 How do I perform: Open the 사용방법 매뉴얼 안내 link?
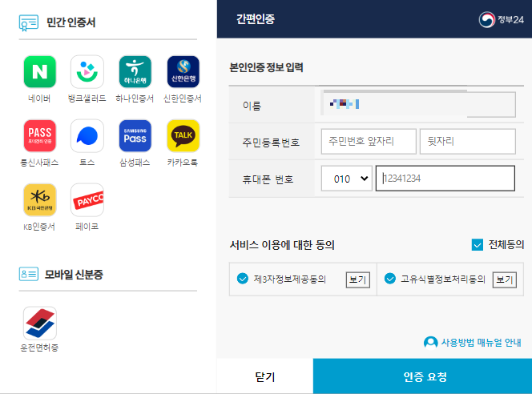473,343
